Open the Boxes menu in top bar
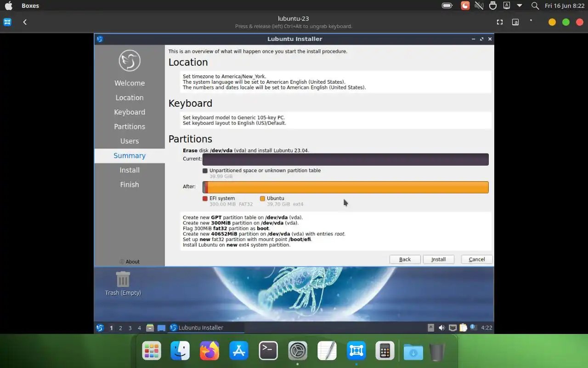588x368 pixels. [30, 6]
